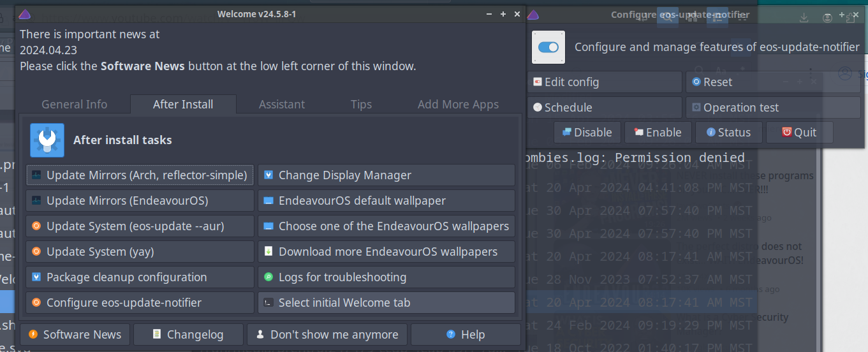
Task: Open Schedule in eos-update-notifier
Action: [605, 107]
